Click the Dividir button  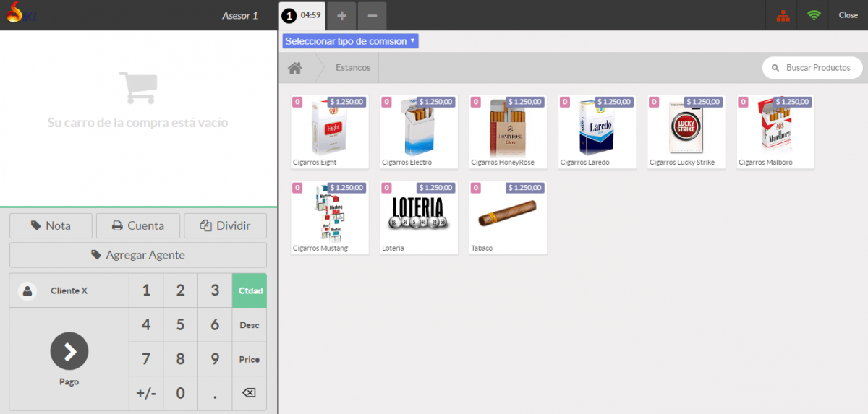[225, 225]
